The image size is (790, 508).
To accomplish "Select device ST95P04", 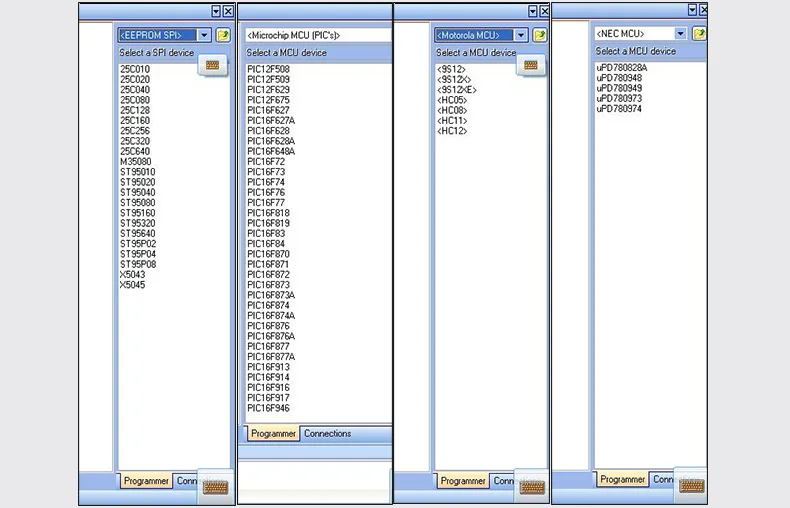I will coord(138,254).
